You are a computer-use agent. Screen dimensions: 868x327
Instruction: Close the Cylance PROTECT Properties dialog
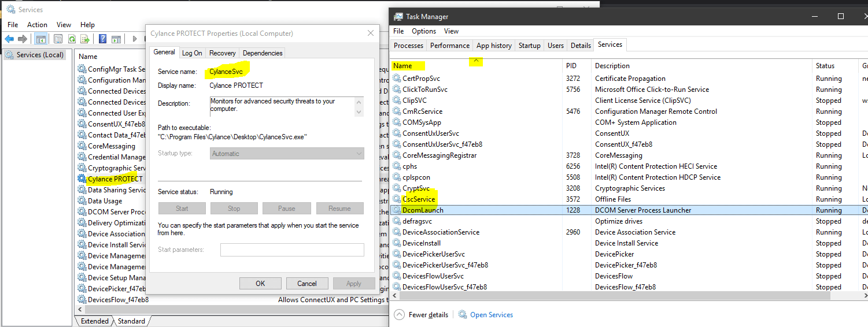click(371, 33)
